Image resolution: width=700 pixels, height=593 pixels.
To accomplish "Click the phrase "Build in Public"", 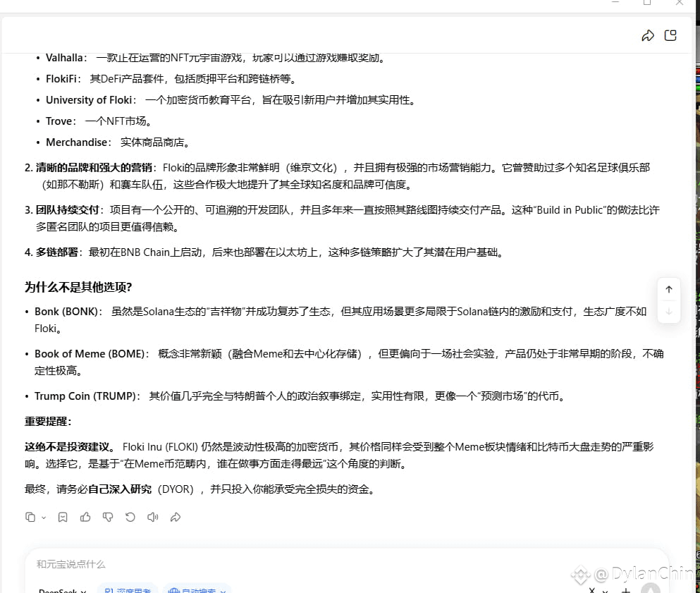I will (569, 210).
